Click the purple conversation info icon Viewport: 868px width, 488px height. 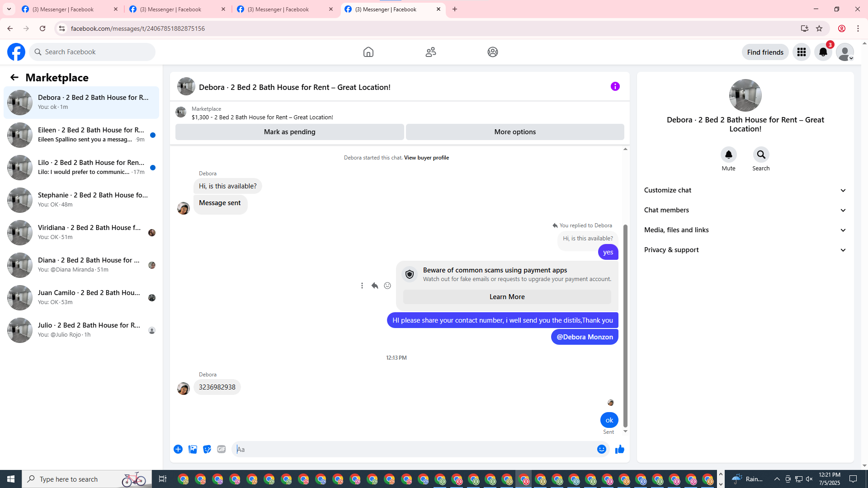pyautogui.click(x=615, y=86)
